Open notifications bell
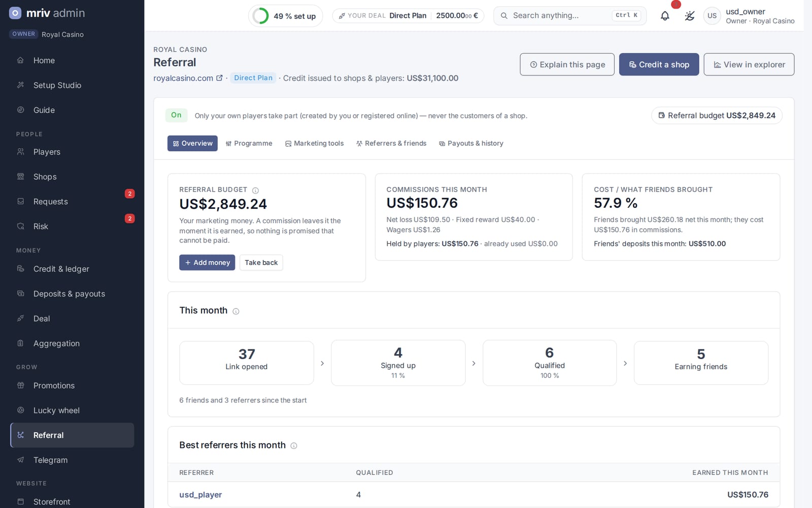This screenshot has width=812, height=508. [x=665, y=16]
